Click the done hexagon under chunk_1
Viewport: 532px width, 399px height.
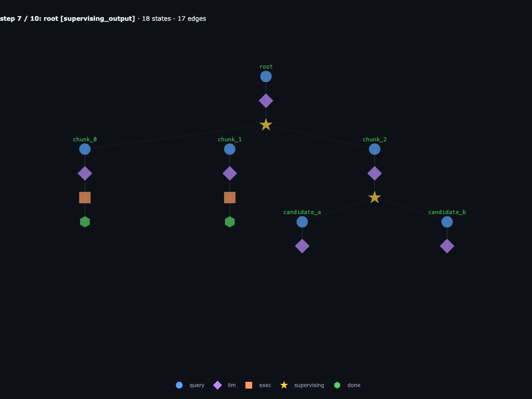[230, 222]
